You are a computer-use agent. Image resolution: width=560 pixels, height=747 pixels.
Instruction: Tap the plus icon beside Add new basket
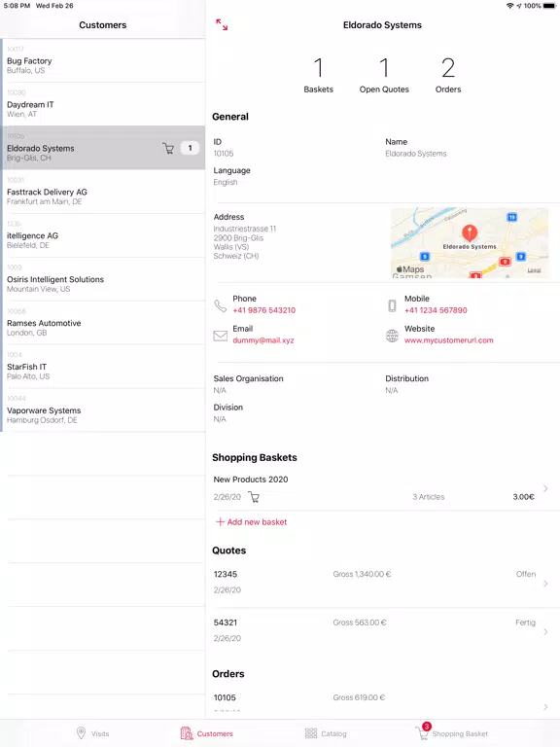pos(220,521)
